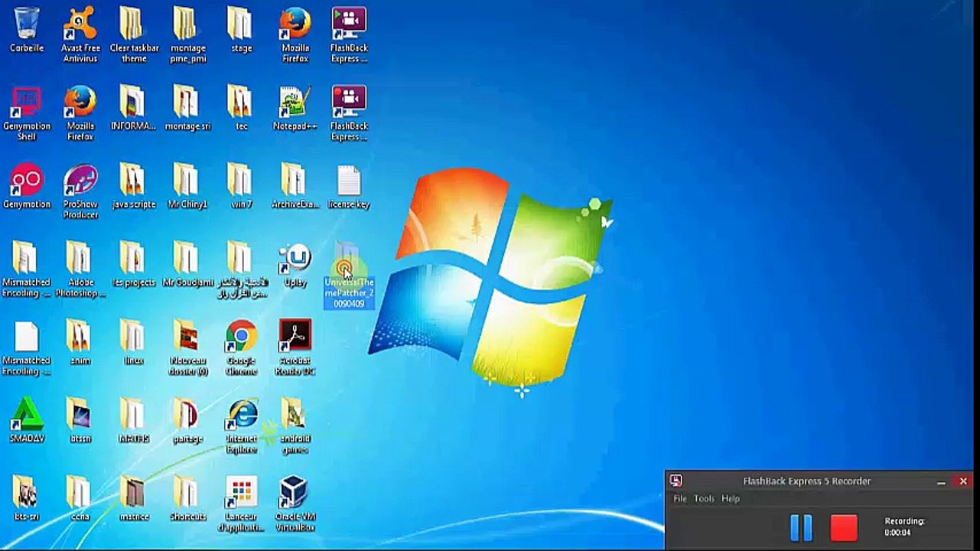Screen dimensions: 980x551
Task: Select FlashBack Express icon with green play triangle
Action: coord(349,34)
